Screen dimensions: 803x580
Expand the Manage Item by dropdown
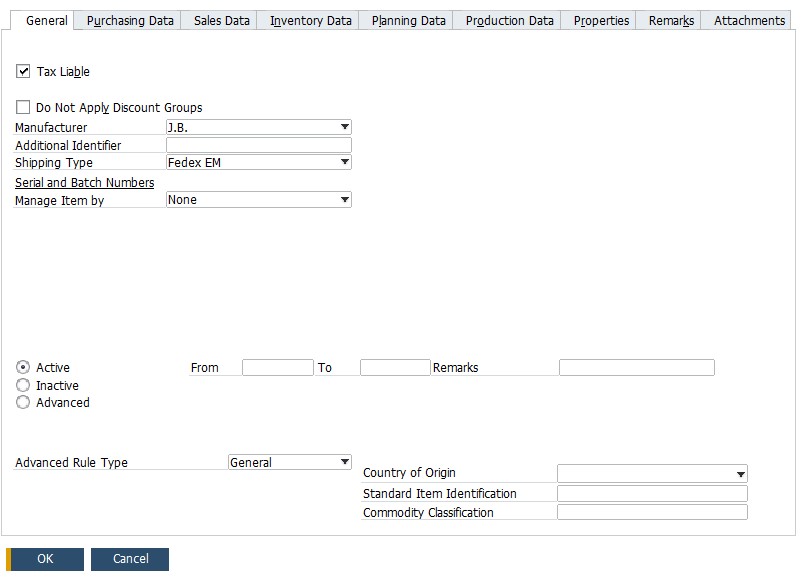[345, 199]
